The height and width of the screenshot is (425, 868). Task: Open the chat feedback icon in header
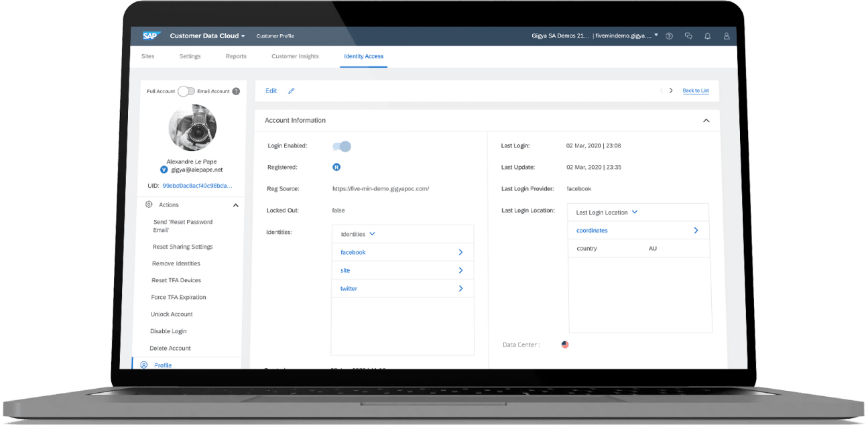(x=688, y=36)
